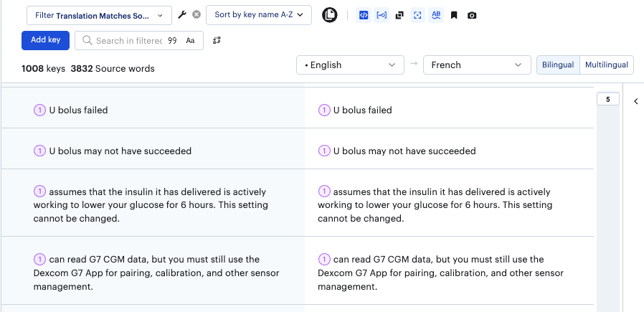This screenshot has width=644, height=312.
Task: Open the English source language dropdown
Action: point(349,65)
